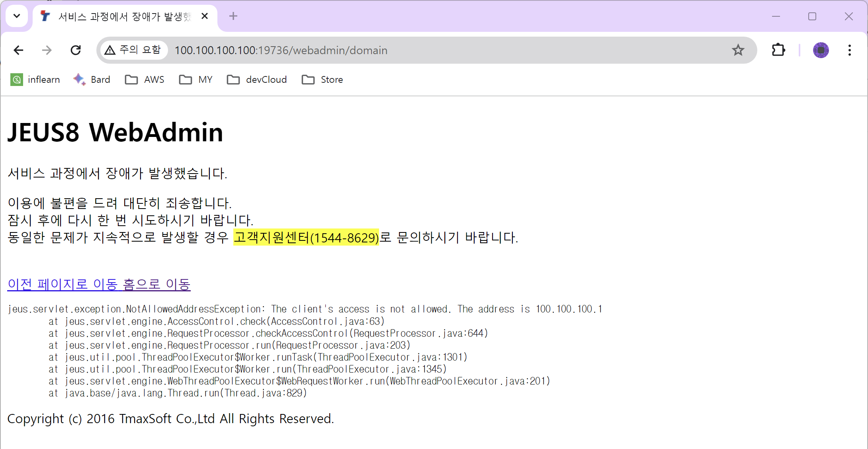Click the 주의 요함 security warning chip

[133, 50]
